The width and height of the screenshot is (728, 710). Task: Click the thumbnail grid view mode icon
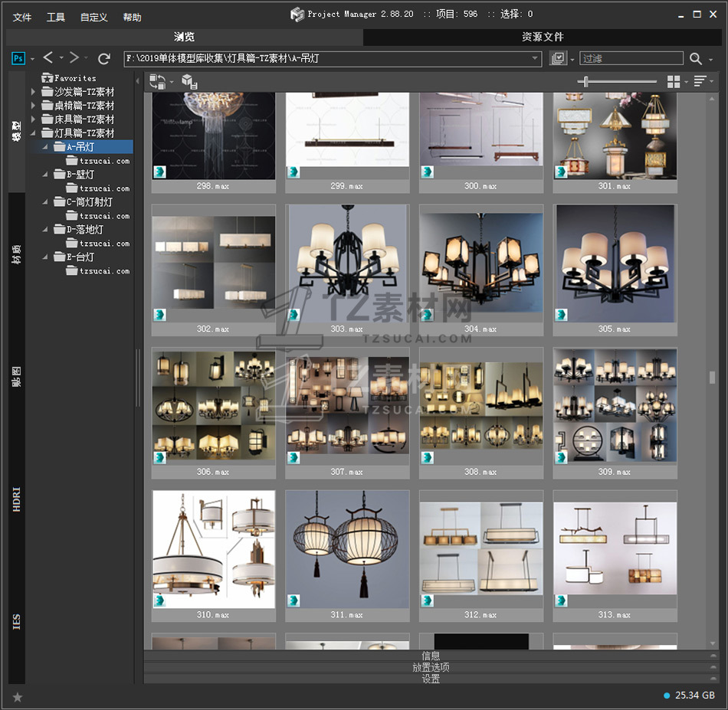pyautogui.click(x=674, y=81)
